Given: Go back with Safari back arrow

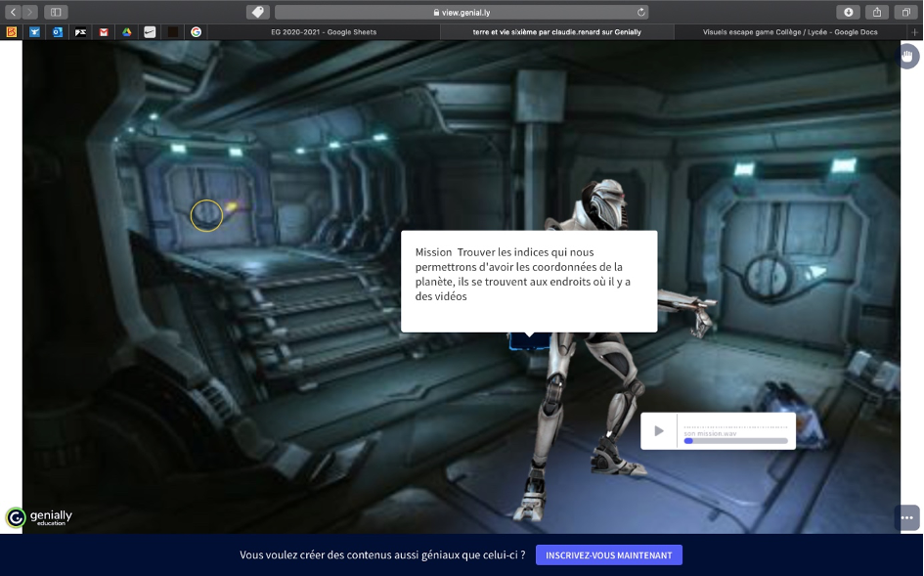Looking at the screenshot, I should coord(13,12).
